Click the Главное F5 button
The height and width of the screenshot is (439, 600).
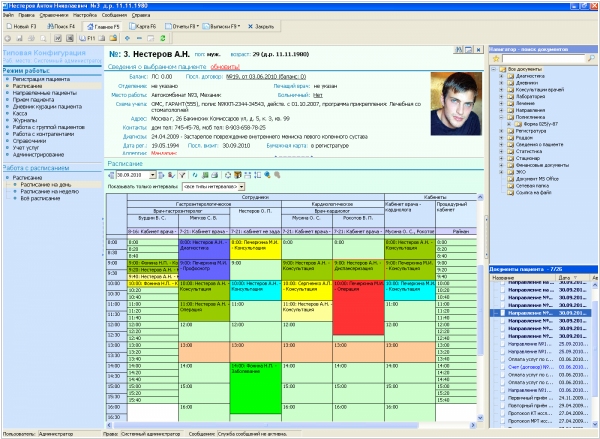pyautogui.click(x=103, y=26)
